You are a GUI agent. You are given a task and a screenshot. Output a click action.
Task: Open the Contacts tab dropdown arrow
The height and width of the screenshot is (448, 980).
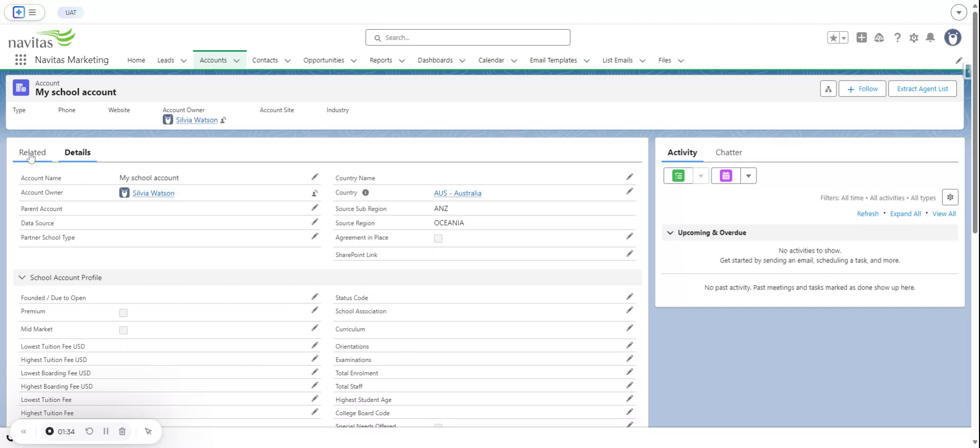[288, 60]
